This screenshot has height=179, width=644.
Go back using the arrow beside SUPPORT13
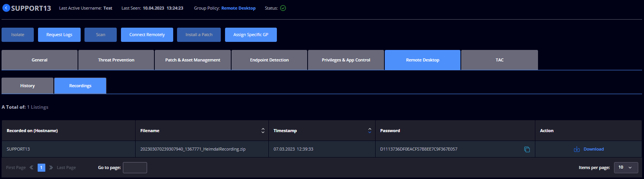tap(6, 8)
